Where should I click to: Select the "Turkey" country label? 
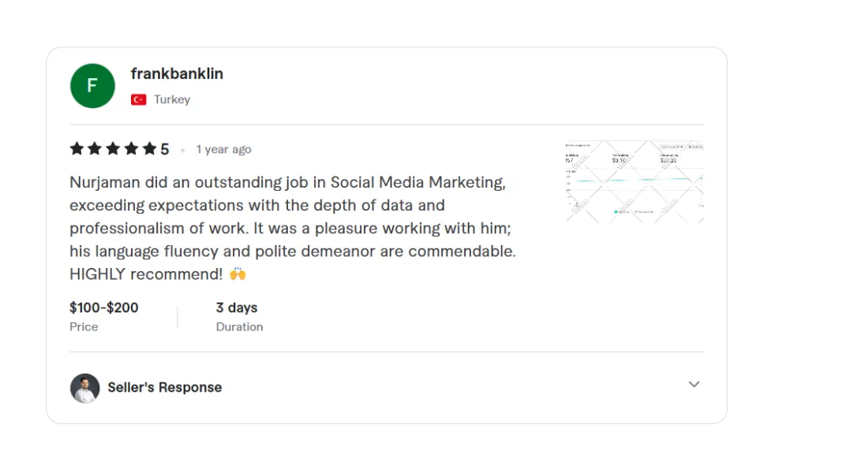(x=172, y=99)
